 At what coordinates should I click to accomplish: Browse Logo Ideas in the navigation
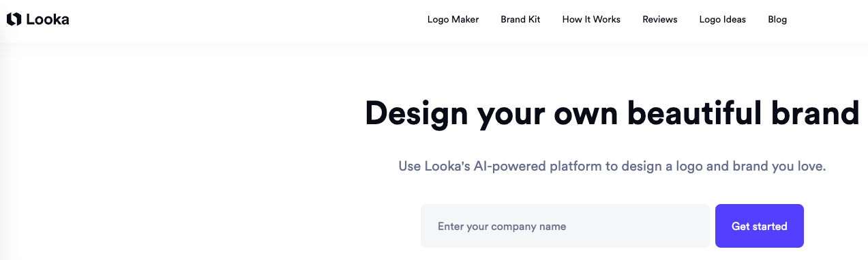click(722, 19)
